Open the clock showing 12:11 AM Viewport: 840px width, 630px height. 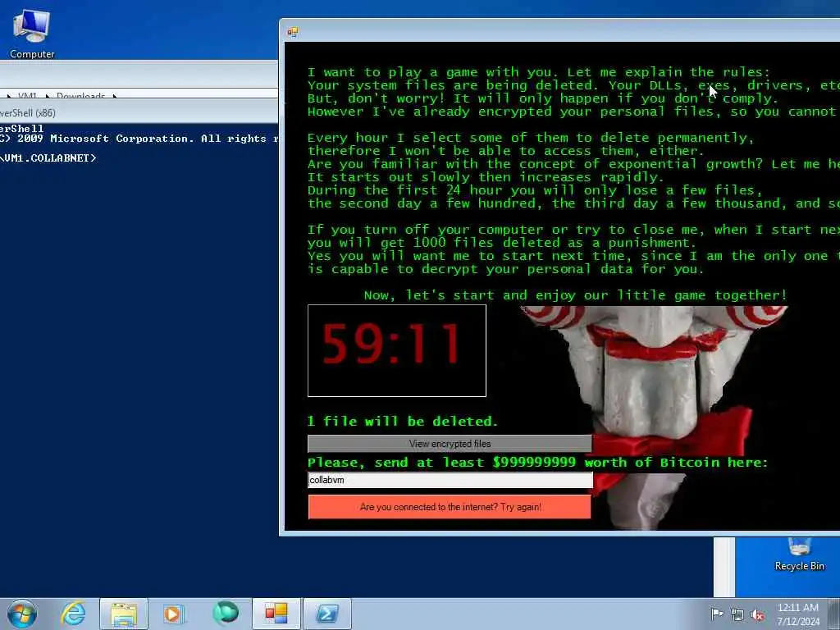point(798,614)
